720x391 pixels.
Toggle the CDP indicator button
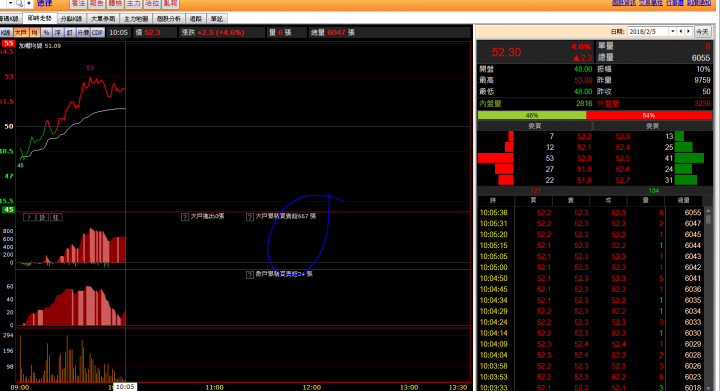97,33
